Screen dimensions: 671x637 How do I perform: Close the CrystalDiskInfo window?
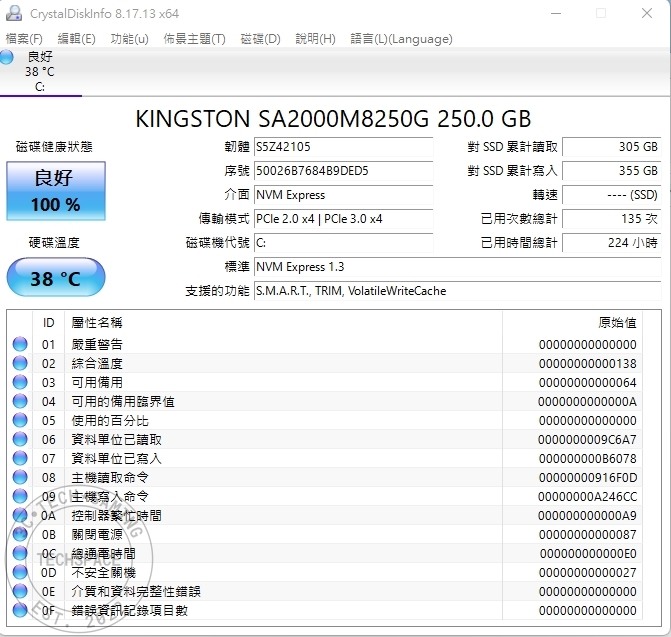647,13
